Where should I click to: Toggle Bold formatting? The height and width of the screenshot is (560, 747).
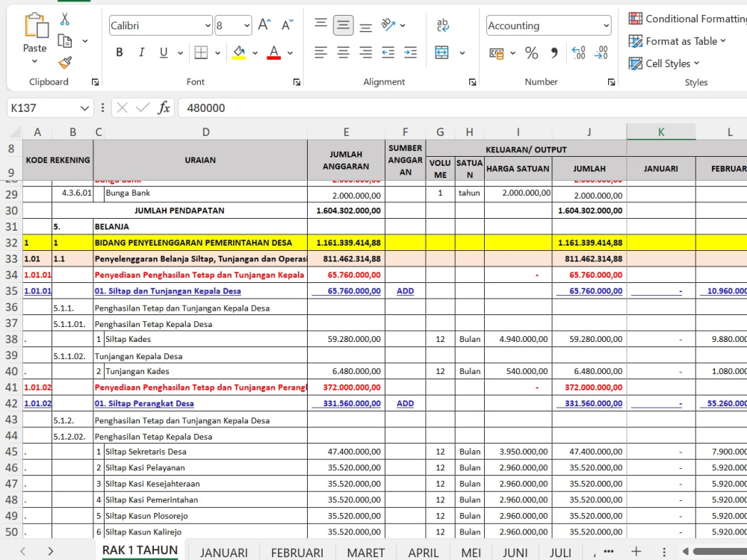[119, 52]
